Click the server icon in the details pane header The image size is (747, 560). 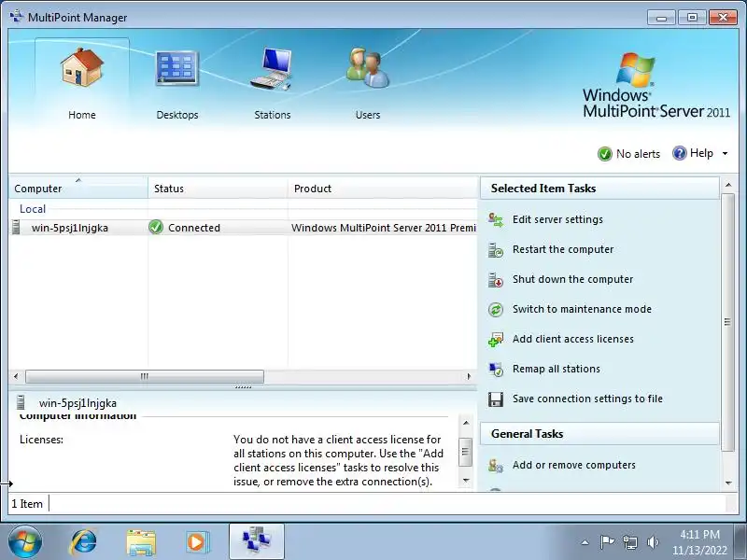(21, 402)
